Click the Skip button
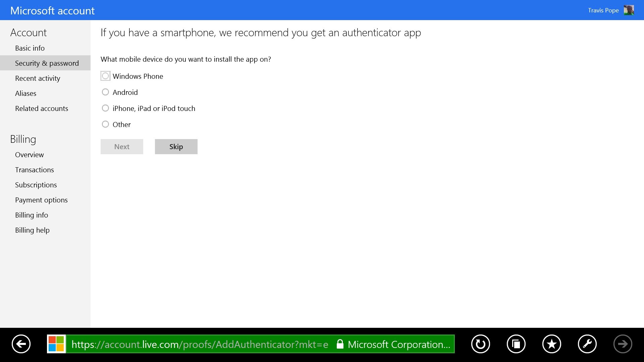Image resolution: width=644 pixels, height=362 pixels. pyautogui.click(x=176, y=146)
